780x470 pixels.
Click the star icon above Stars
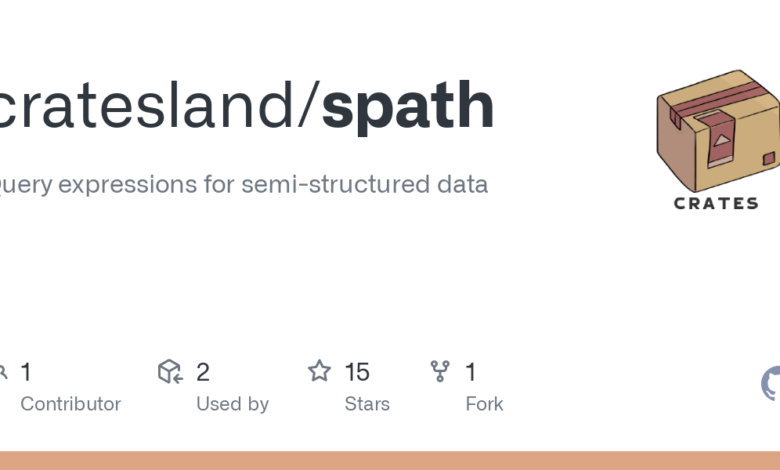[x=319, y=372]
